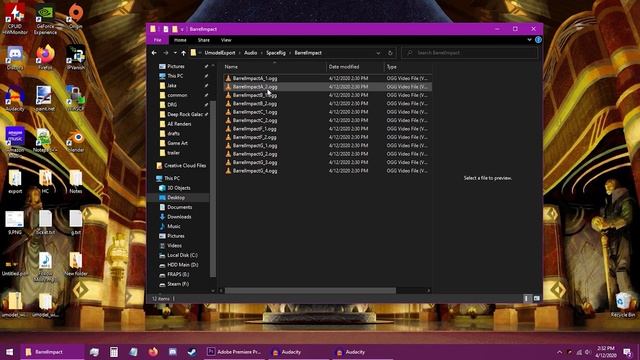Click the Firefox icon in the taskbar

pyautogui.click(x=153, y=352)
